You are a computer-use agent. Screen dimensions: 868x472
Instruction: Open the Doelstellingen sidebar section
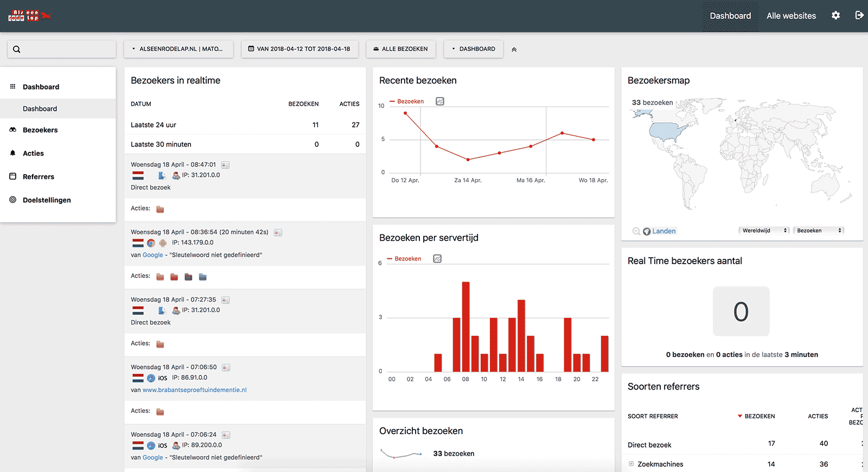47,200
